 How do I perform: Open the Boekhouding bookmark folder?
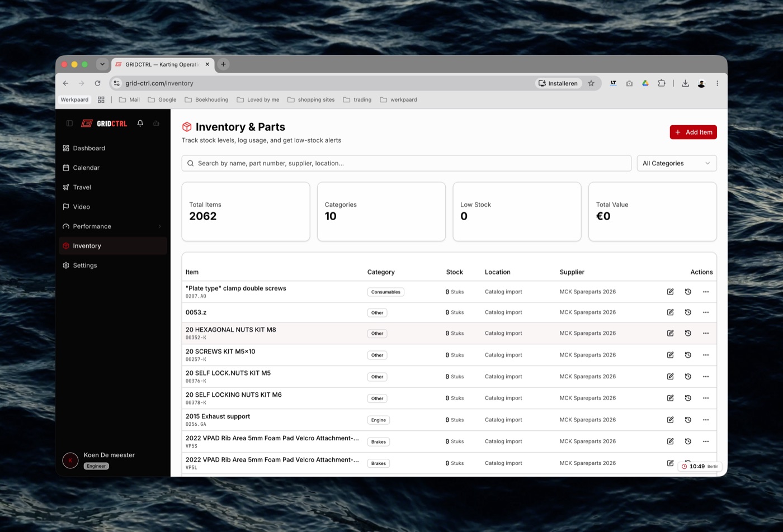click(206, 99)
